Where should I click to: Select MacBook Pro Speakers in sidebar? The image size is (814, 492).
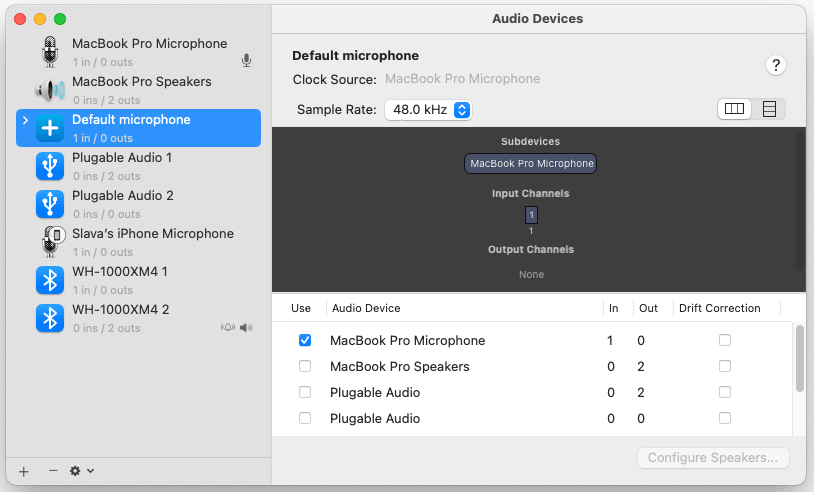click(x=138, y=90)
